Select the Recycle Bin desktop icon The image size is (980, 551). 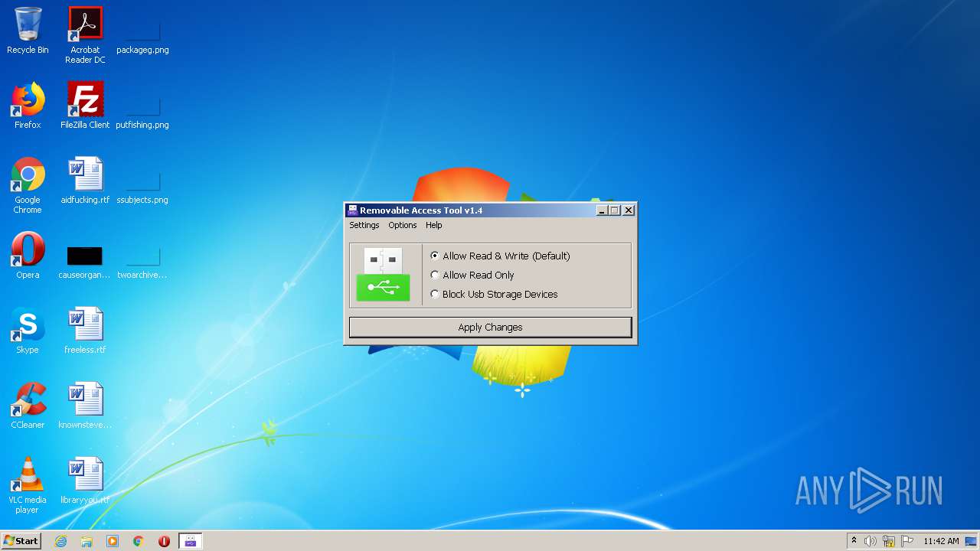click(x=28, y=31)
